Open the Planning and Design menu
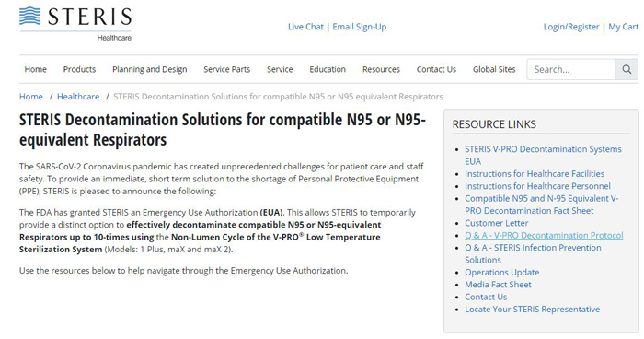 (x=149, y=69)
